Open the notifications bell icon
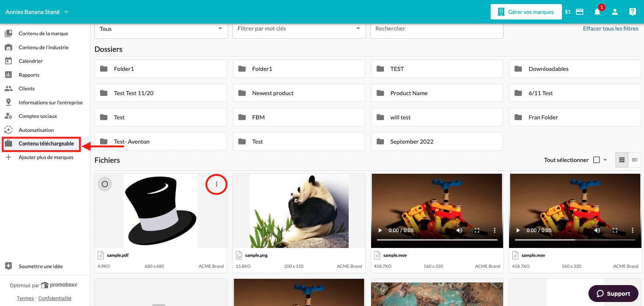The height and width of the screenshot is (306, 644). point(597,12)
